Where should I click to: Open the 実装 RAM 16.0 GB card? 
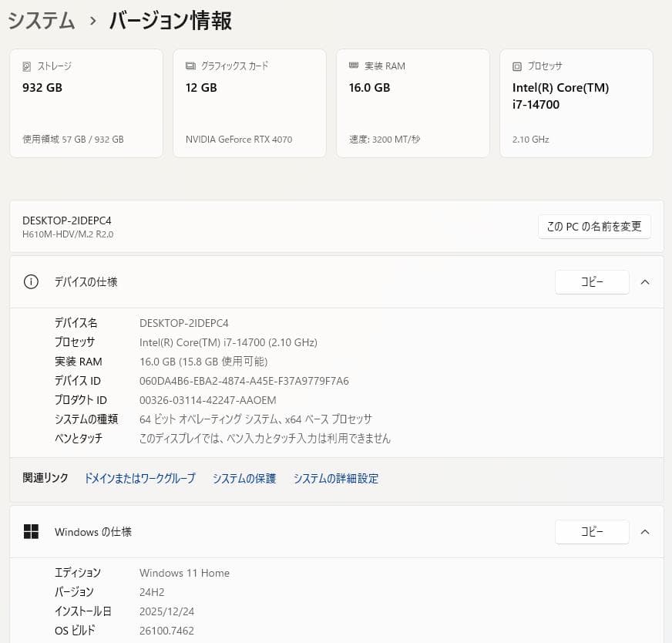[413, 103]
